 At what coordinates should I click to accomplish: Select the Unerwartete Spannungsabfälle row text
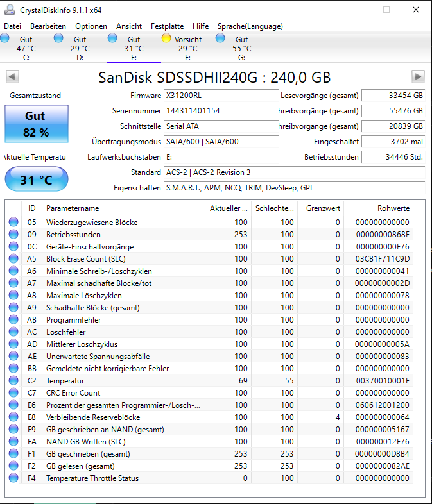[98, 356]
